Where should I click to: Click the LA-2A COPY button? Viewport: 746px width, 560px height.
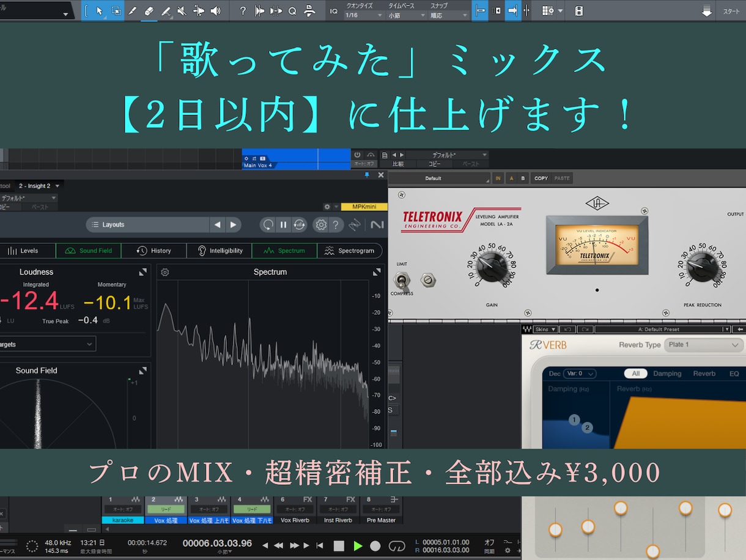click(541, 179)
